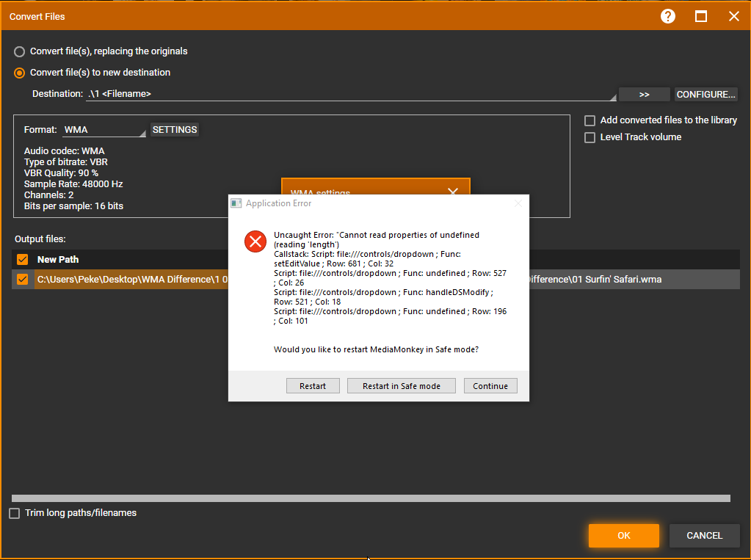Image resolution: width=751 pixels, height=560 pixels.
Task: Click the horizontal scrollbar under output files
Action: 371,498
